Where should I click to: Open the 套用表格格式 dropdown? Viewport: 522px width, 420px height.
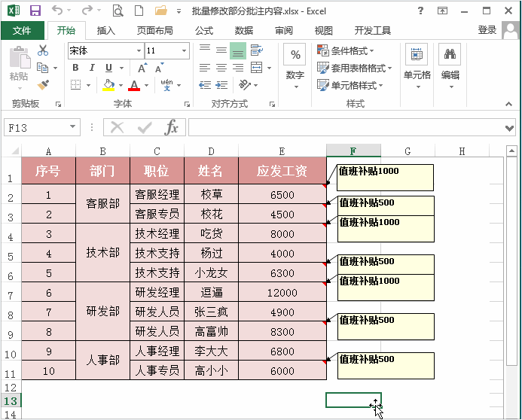[x=354, y=68]
